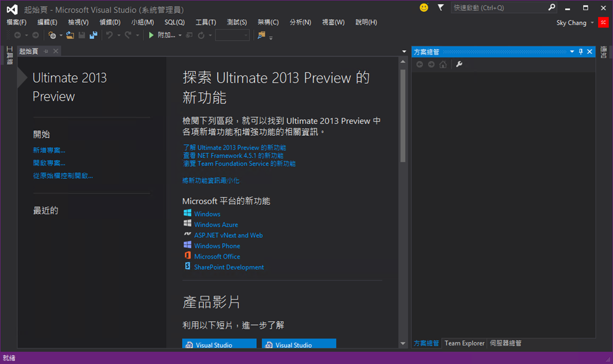Open the ASP.NET vNext and Web link

tap(228, 235)
